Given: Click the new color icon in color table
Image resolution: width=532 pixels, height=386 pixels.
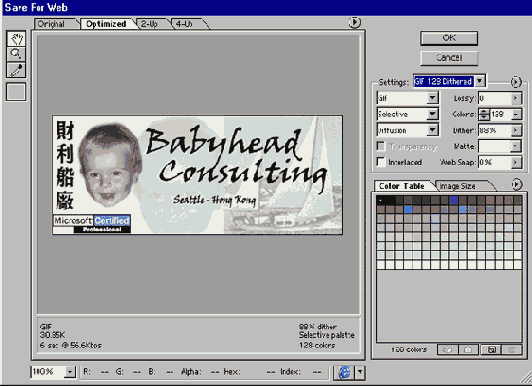Looking at the screenshot, I should [x=492, y=349].
